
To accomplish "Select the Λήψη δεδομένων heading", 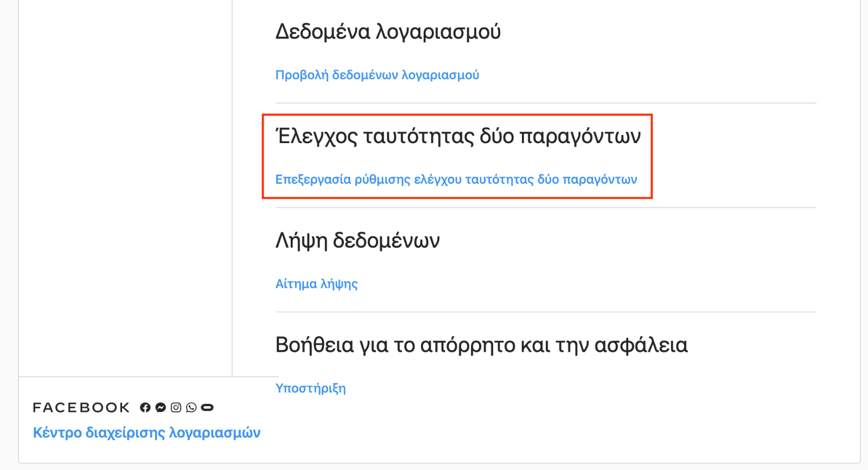I will click(358, 241).
